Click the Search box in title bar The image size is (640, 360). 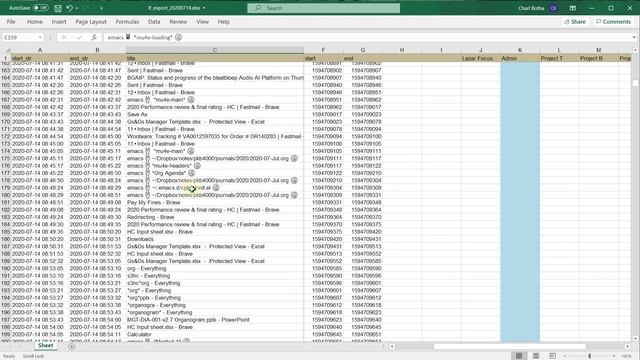click(323, 8)
